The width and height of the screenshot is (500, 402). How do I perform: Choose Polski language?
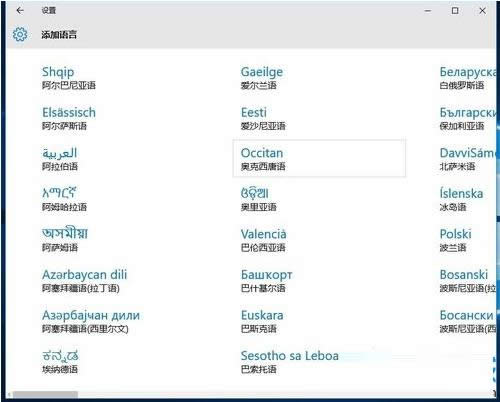455,240
